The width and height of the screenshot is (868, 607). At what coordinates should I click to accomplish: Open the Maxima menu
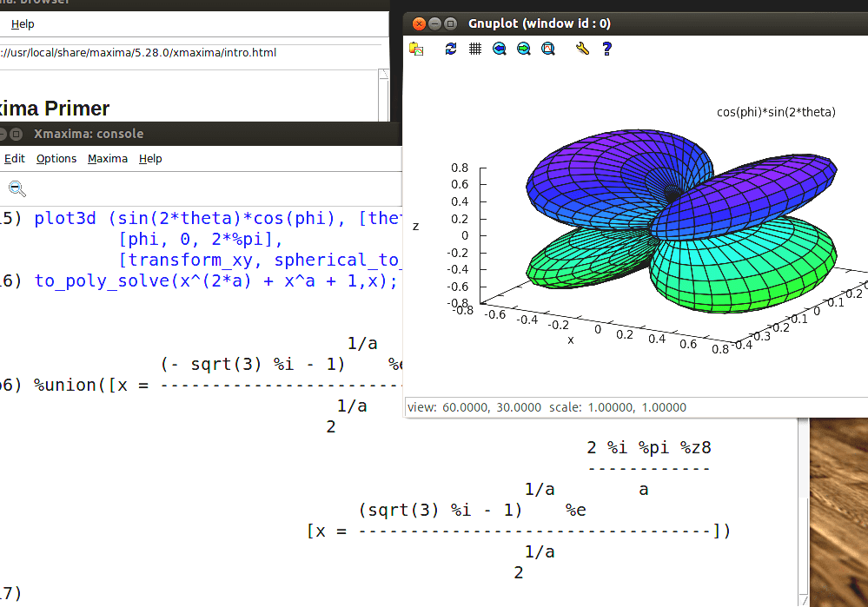tap(108, 158)
